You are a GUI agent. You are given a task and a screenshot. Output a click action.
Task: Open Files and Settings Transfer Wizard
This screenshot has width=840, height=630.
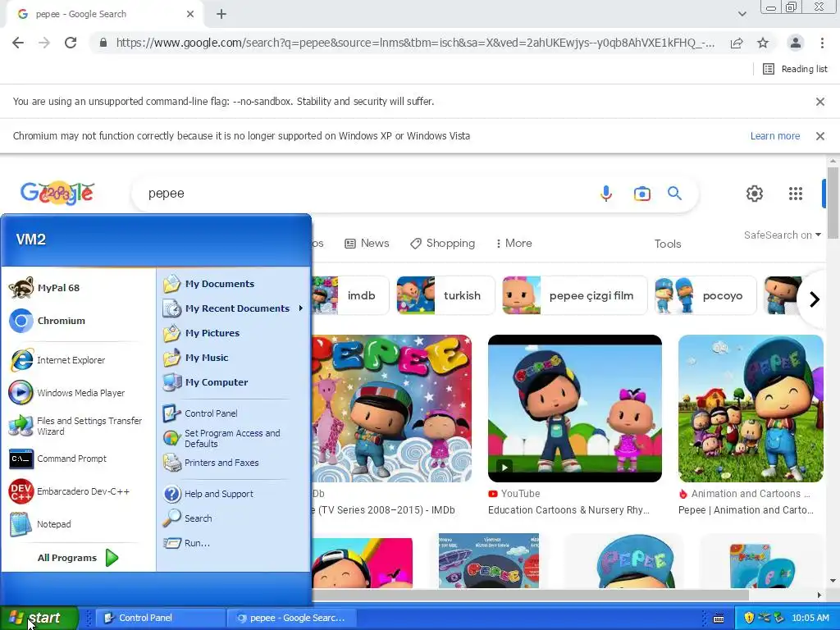[76, 426]
